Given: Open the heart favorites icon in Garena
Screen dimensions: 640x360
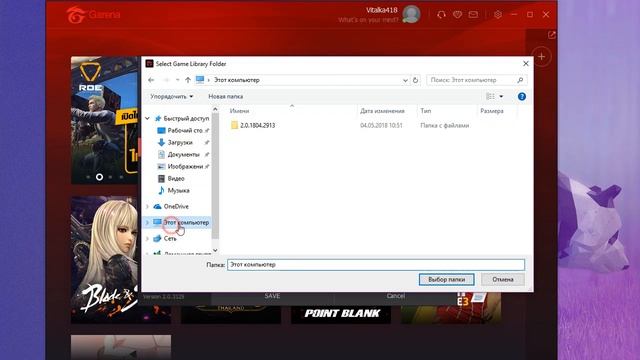Looking at the screenshot, I should pyautogui.click(x=458, y=15).
